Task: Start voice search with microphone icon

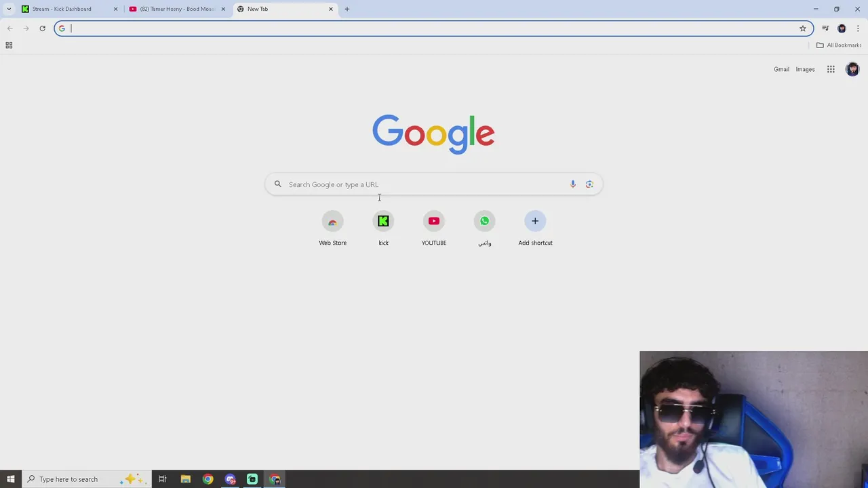Action: (x=573, y=184)
